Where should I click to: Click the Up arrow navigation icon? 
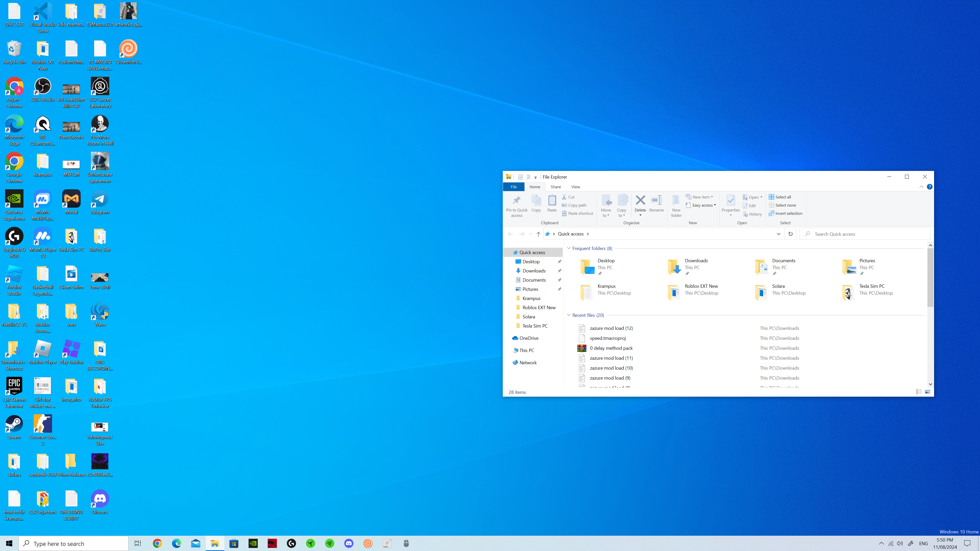pos(538,234)
